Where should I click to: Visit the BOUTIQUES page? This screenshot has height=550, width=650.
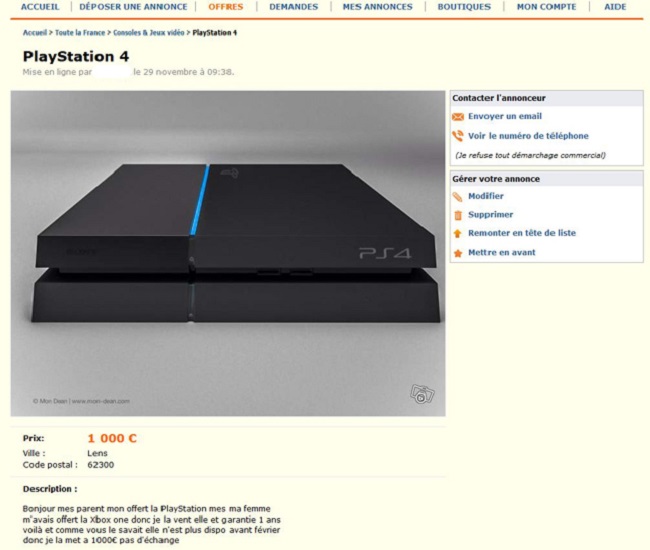[464, 7]
